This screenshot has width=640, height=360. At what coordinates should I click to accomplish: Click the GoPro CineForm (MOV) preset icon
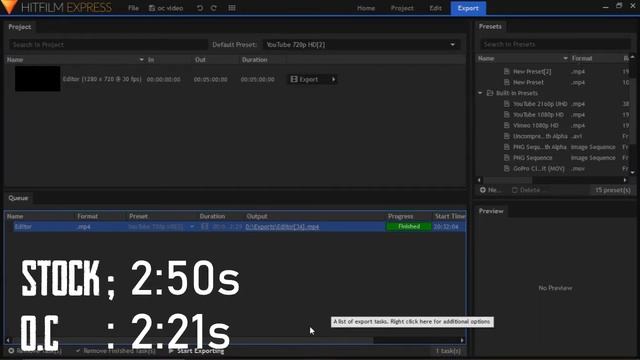[507, 168]
